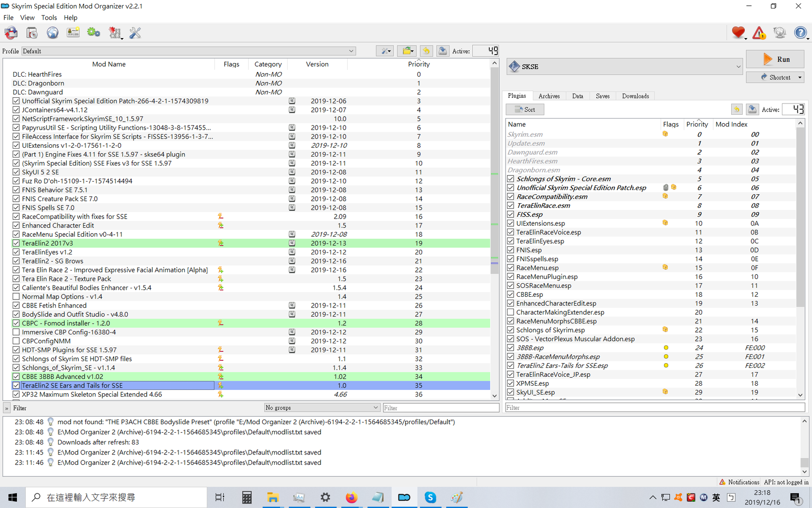Click restore backup icon in Plugins tab

coord(736,110)
